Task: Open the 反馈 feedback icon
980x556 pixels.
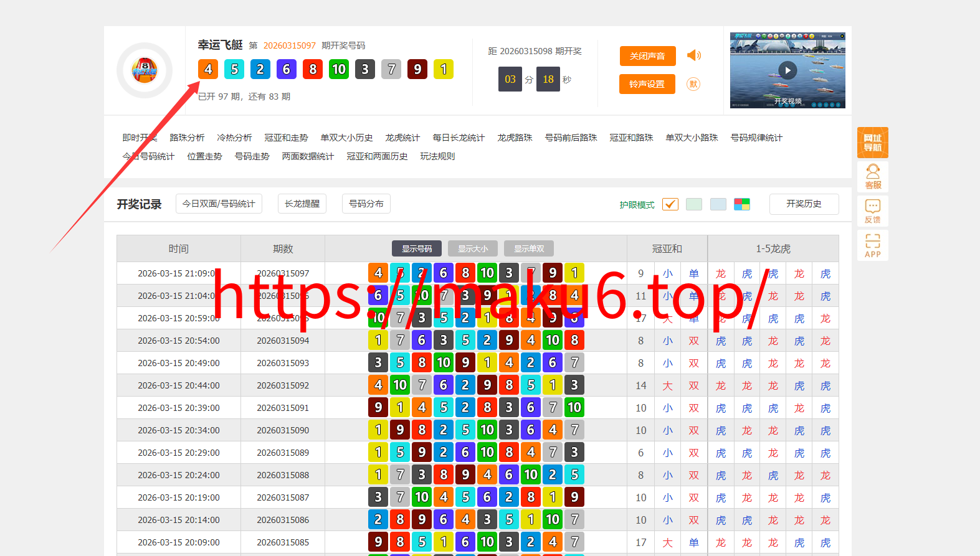Action: point(873,211)
